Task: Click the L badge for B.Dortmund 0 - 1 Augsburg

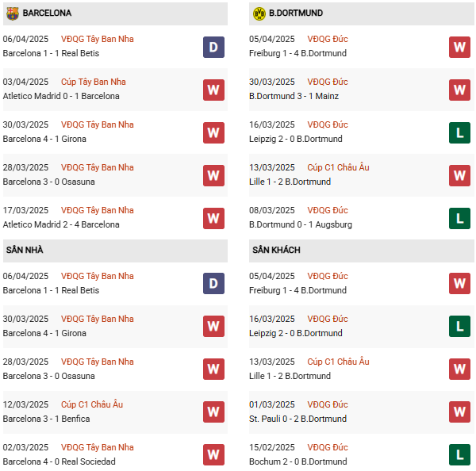Action: (x=459, y=218)
